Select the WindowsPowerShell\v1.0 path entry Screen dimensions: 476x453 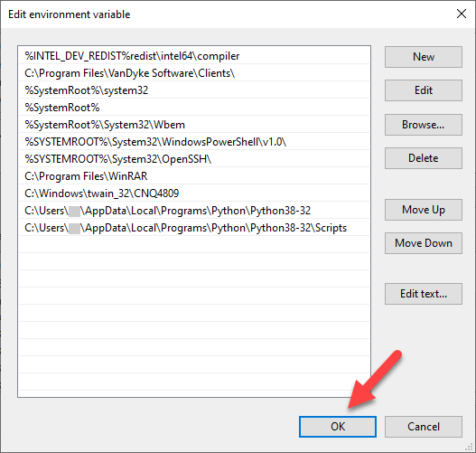coord(194,142)
